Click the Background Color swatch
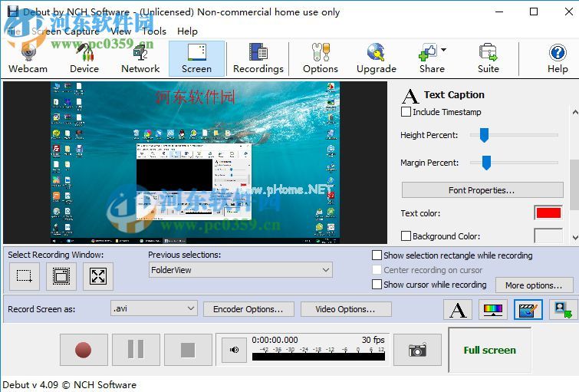 [548, 236]
